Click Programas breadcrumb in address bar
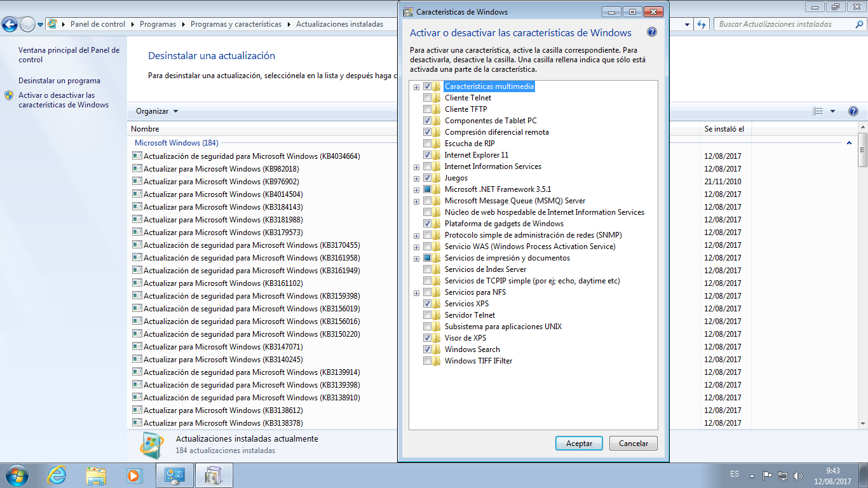Image resolution: width=868 pixels, height=488 pixels. point(158,24)
